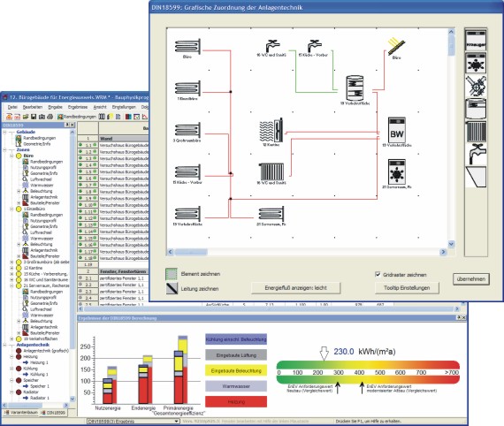Click the Leitung zeichnen line tool icon
This screenshot has width=504, height=426.
[172, 288]
